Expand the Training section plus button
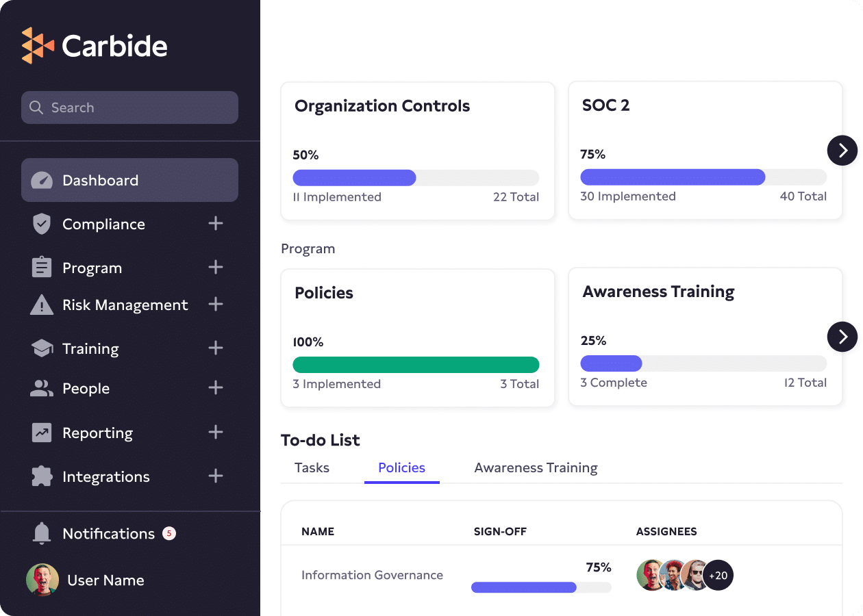The image size is (863, 616). [x=216, y=348]
